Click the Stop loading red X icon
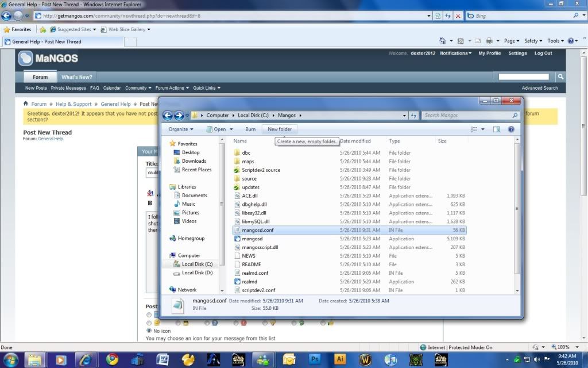Screen dimensions: 588x368 (x=458, y=16)
